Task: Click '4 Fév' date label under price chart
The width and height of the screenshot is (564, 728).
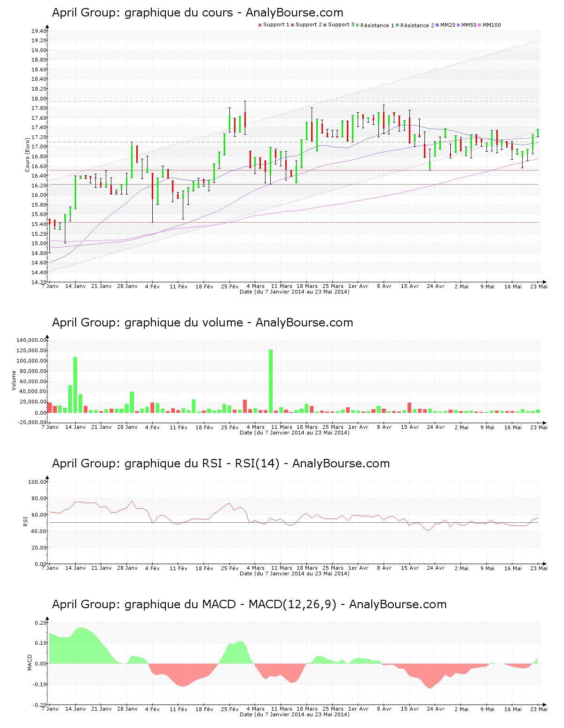Action: tap(152, 286)
